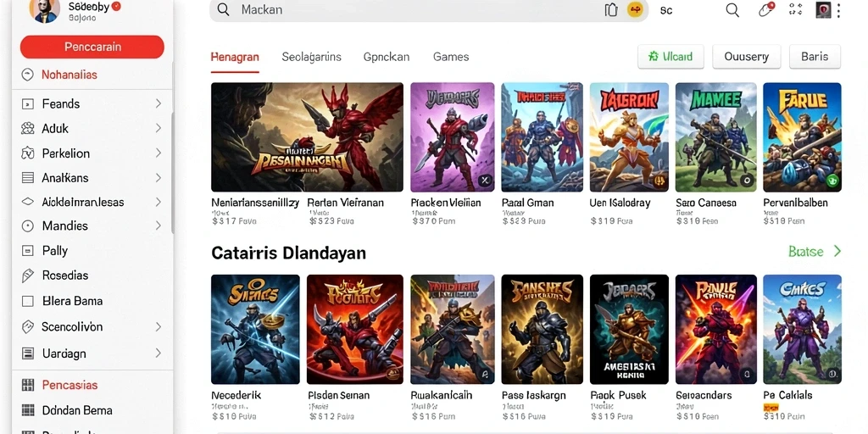Click the top-right search magnifier icon

732,10
